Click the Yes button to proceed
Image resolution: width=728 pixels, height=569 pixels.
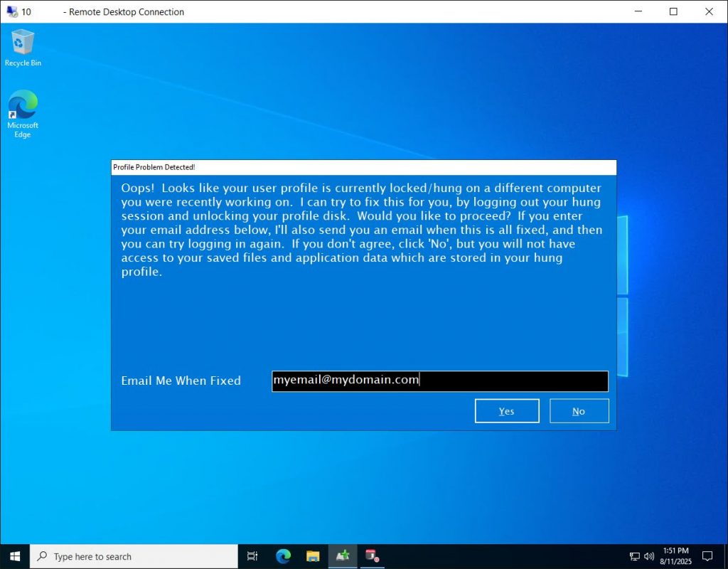tap(507, 411)
